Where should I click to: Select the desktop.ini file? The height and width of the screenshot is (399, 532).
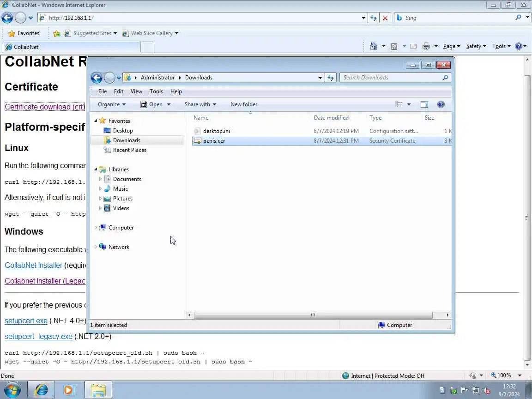217,131
